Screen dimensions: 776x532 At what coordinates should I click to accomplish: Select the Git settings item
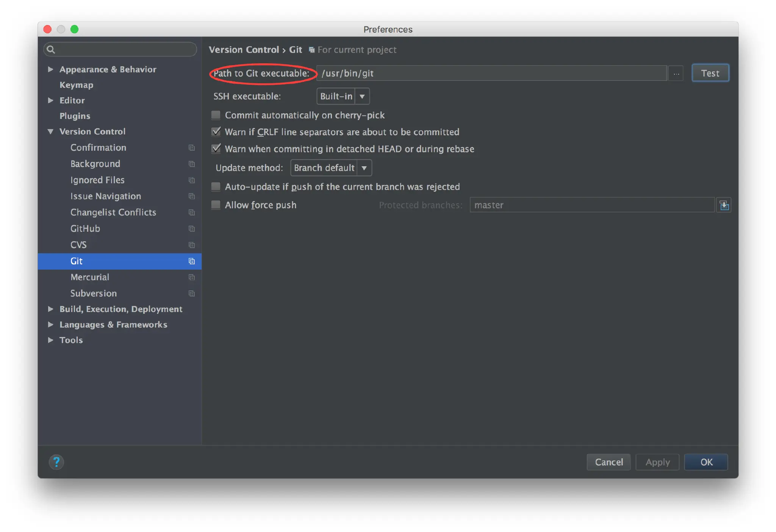coord(120,261)
